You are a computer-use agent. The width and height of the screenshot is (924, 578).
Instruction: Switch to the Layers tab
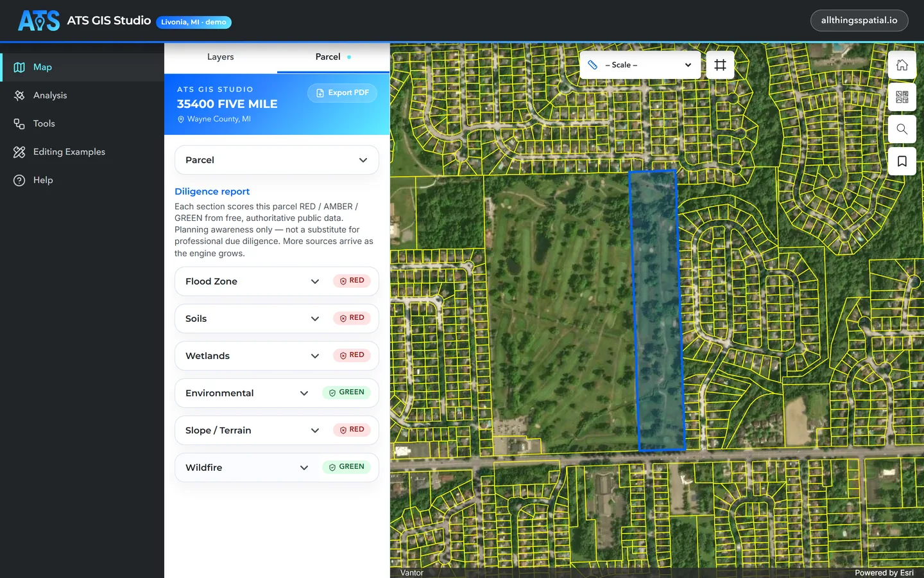(x=221, y=57)
